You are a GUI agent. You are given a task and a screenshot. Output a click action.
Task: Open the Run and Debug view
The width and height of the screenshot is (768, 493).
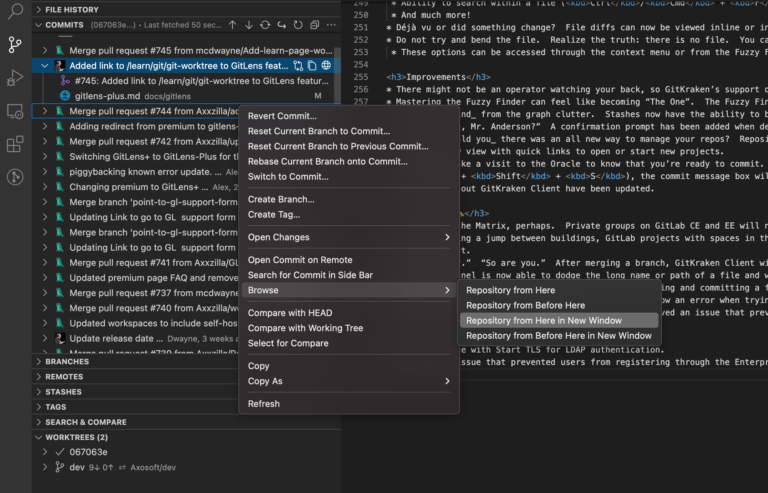pyautogui.click(x=15, y=77)
